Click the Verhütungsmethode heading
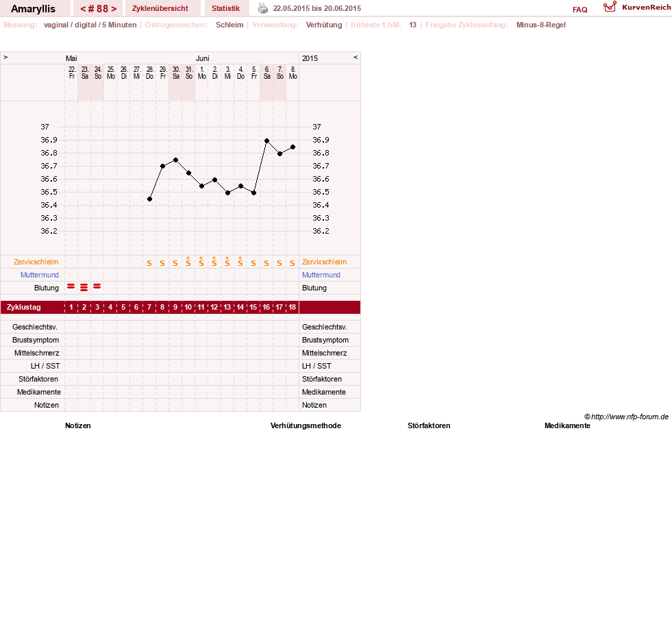The width and height of the screenshot is (672, 644). tap(306, 425)
